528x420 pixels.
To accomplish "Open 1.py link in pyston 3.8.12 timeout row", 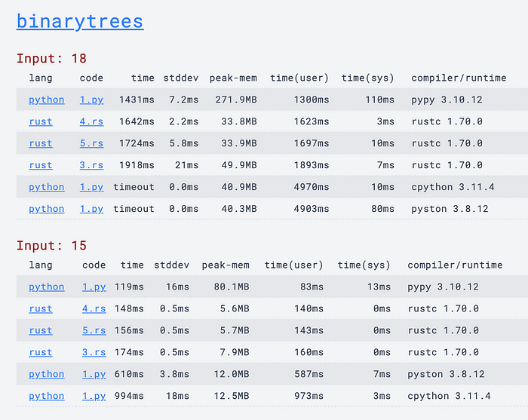I will (91, 209).
